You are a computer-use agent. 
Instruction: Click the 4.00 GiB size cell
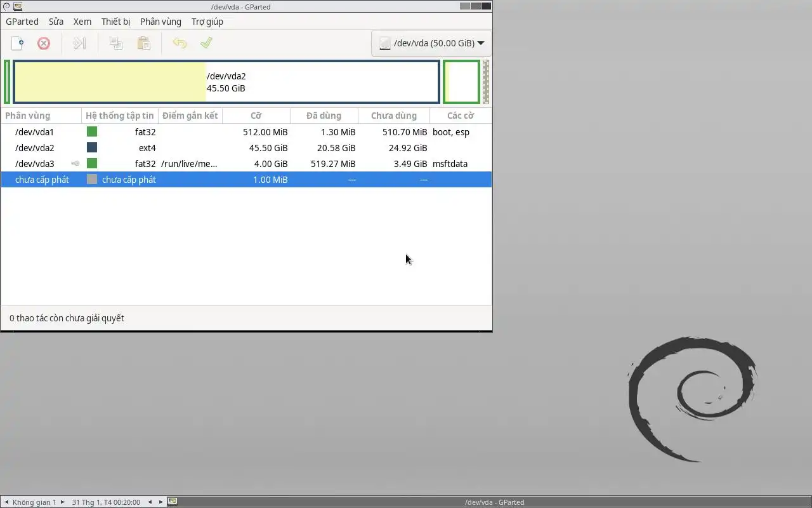click(x=271, y=164)
